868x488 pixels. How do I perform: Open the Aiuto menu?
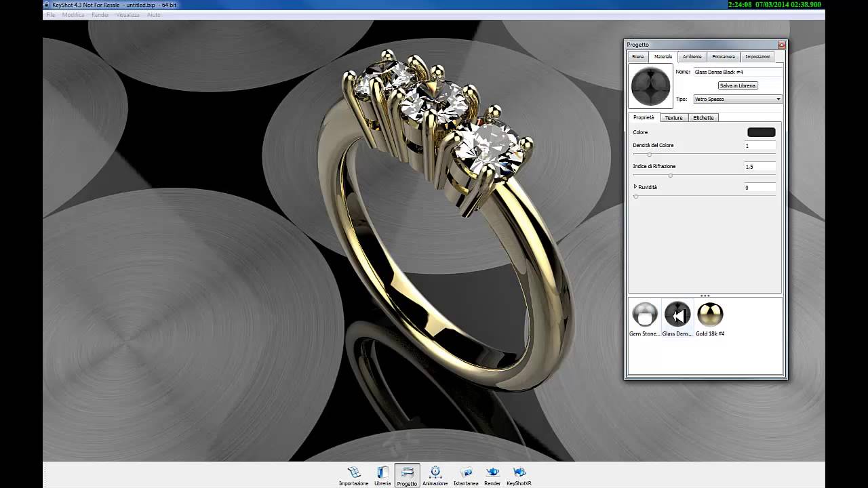coord(153,15)
